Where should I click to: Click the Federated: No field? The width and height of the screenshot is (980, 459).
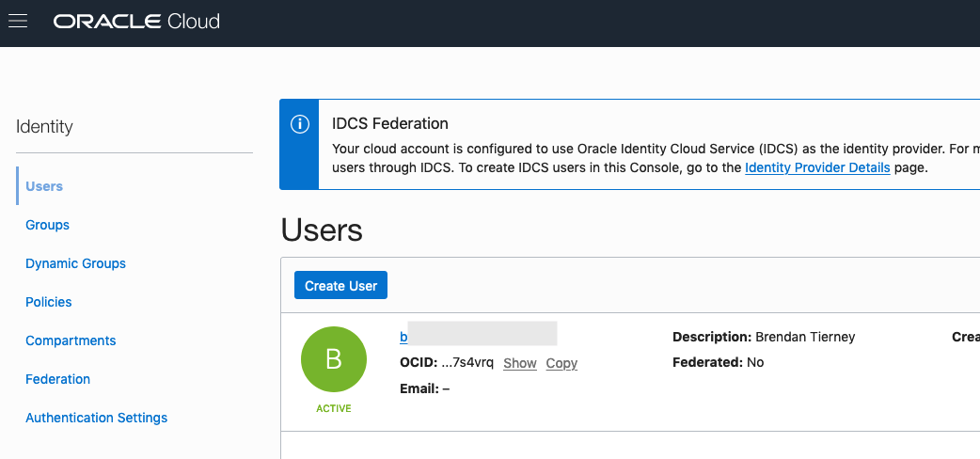718,362
